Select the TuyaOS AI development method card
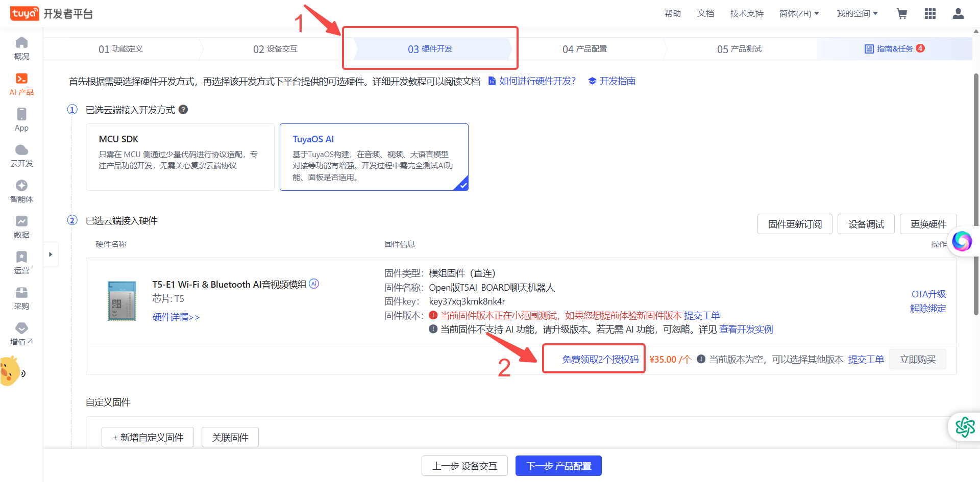Viewport: 980px width, 482px height. (x=374, y=157)
